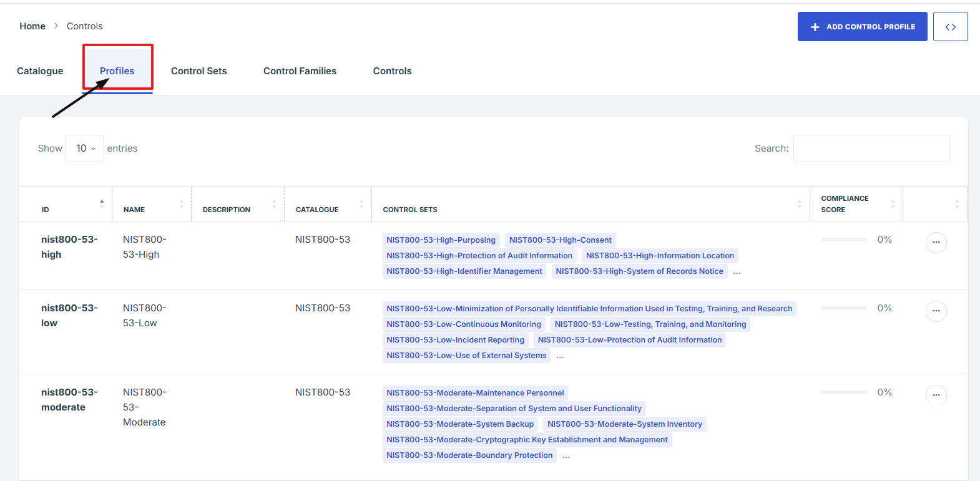This screenshot has width=980, height=481.
Task: Expand more control sets for nist800-53-low
Action: pyautogui.click(x=560, y=356)
